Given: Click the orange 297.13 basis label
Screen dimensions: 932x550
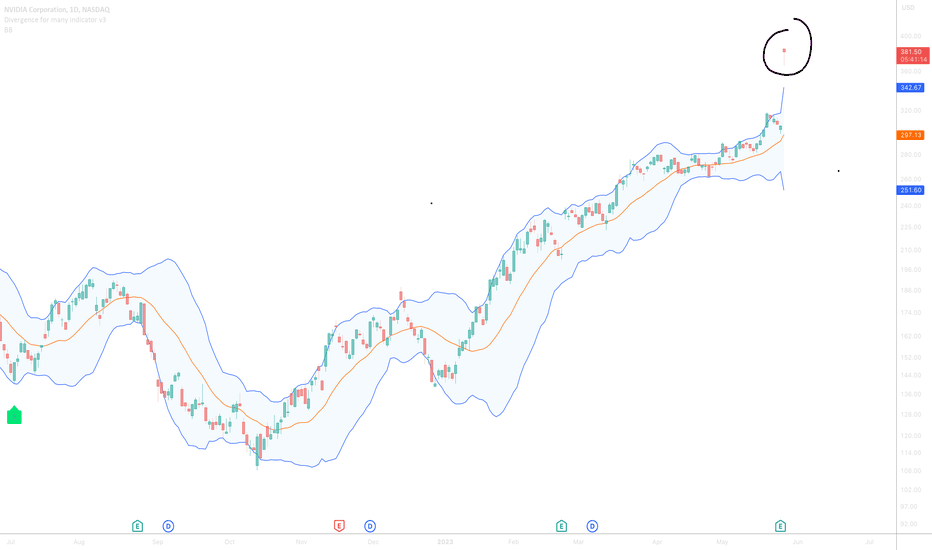Looking at the screenshot, I should [x=910, y=135].
